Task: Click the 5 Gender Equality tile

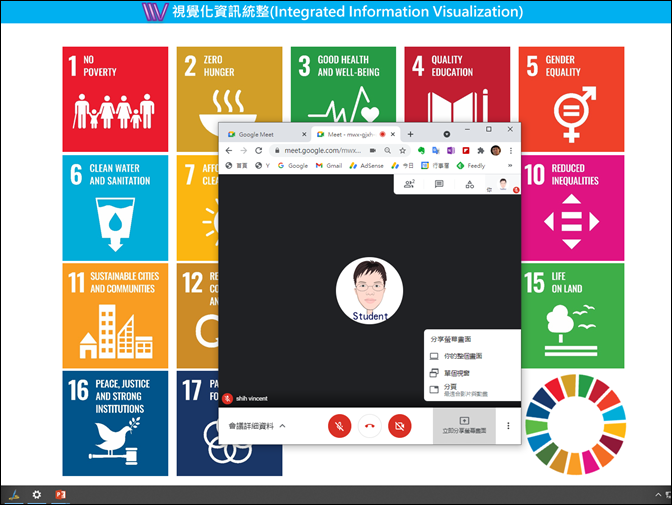Action: coord(572,99)
